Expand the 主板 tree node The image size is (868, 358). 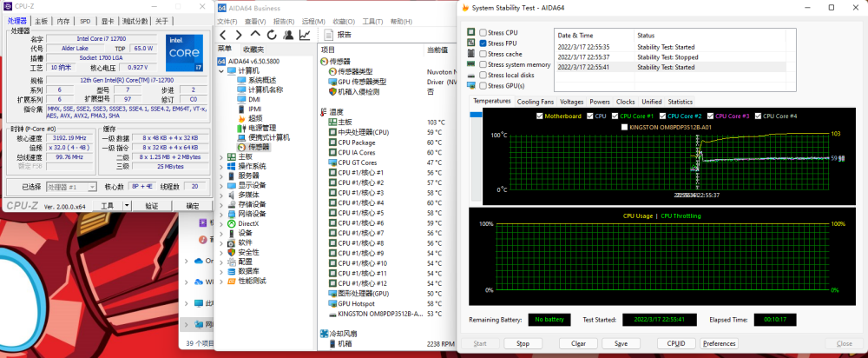coord(222,156)
